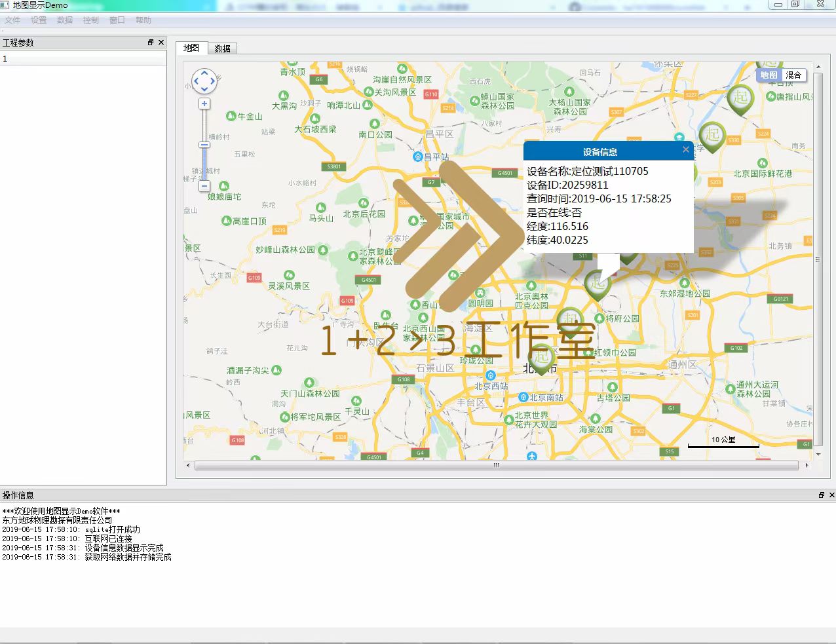Click the 南口公园 park icon
The height and width of the screenshot is (644, 836).
point(375,123)
